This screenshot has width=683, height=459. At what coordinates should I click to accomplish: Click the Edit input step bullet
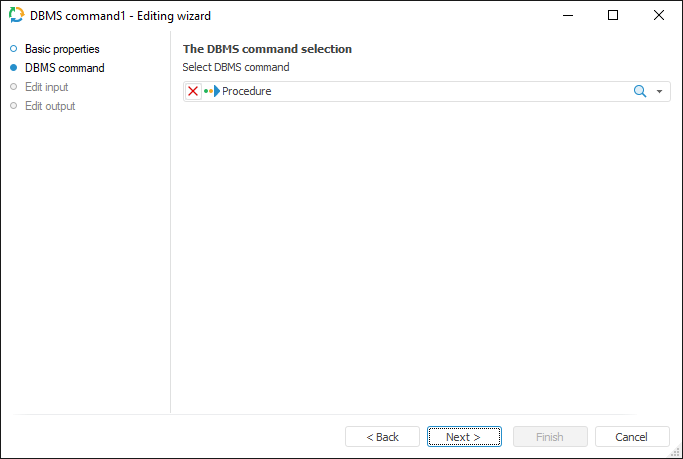pos(13,87)
